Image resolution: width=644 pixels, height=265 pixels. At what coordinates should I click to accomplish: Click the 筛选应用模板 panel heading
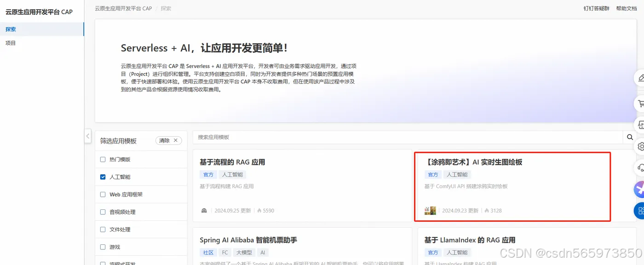click(118, 141)
